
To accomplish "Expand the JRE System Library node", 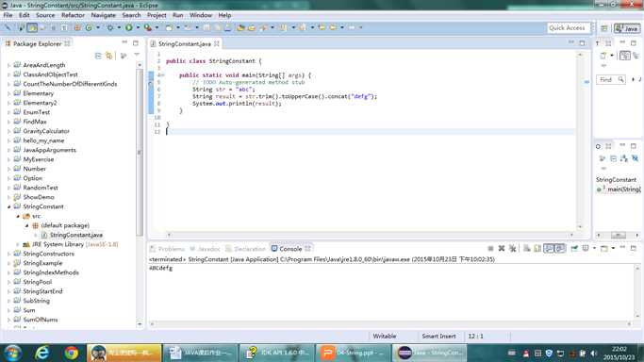I will click(x=18, y=244).
